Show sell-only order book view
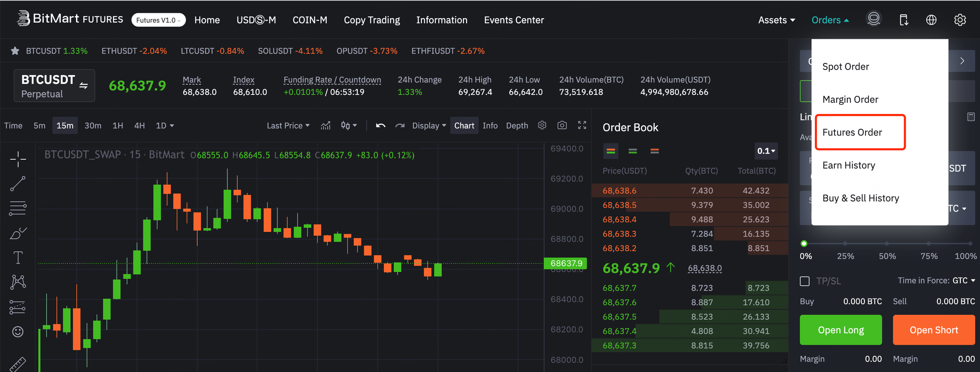 pyautogui.click(x=655, y=151)
